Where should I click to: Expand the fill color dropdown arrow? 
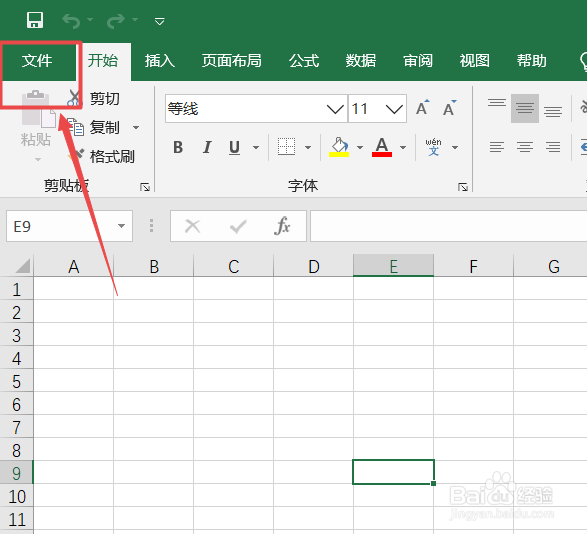tap(360, 148)
